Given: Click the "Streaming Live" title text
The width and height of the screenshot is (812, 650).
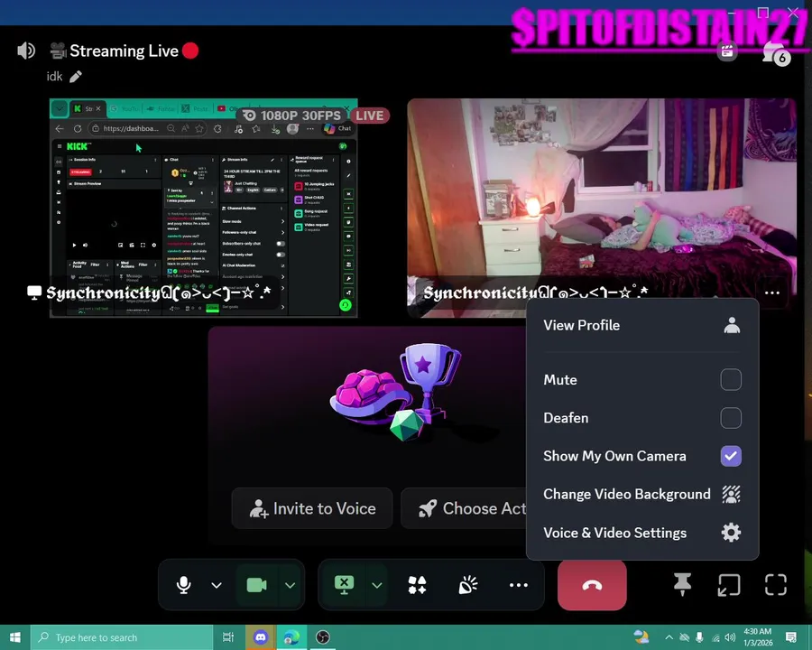Looking at the screenshot, I should click(125, 51).
